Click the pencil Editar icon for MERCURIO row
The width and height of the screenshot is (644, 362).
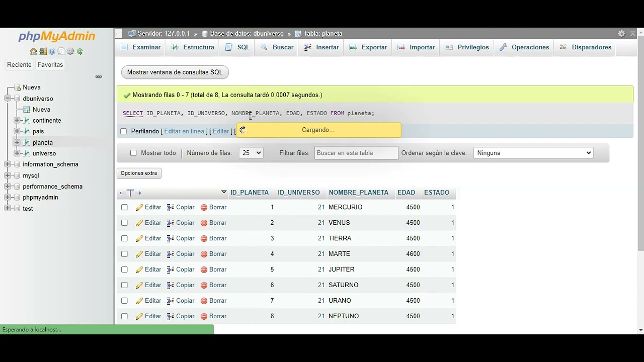coord(139,207)
